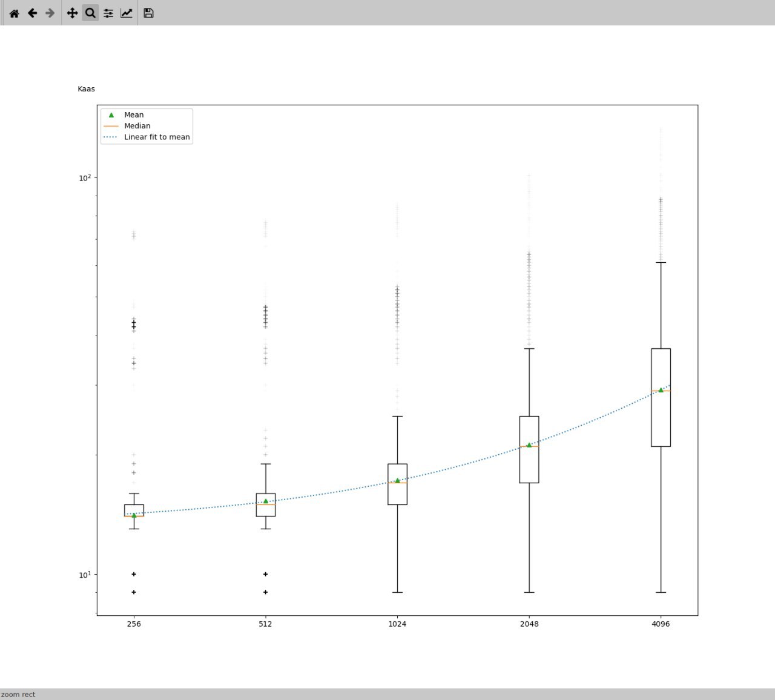Pick the 4096 x-axis tick label
The image size is (775, 700).
(661, 624)
